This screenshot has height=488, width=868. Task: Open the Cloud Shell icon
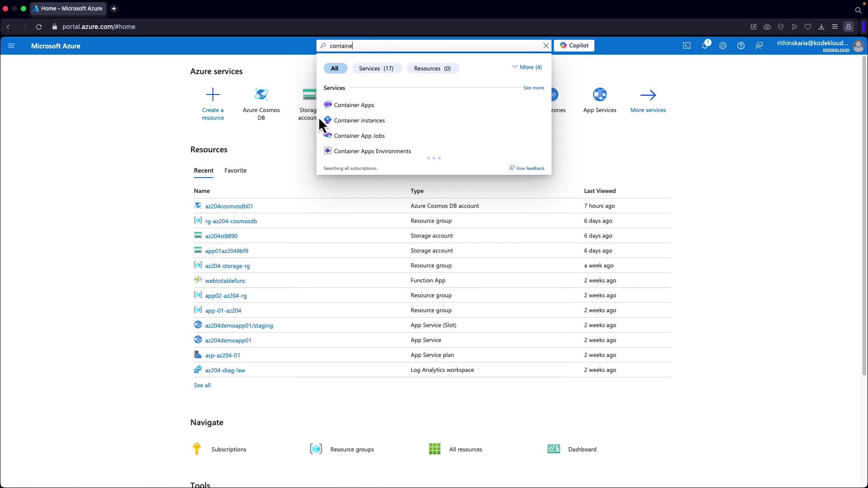(x=686, y=46)
